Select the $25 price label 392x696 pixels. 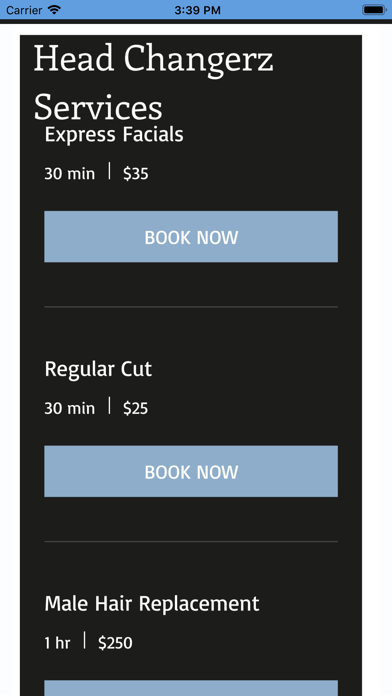pos(136,408)
